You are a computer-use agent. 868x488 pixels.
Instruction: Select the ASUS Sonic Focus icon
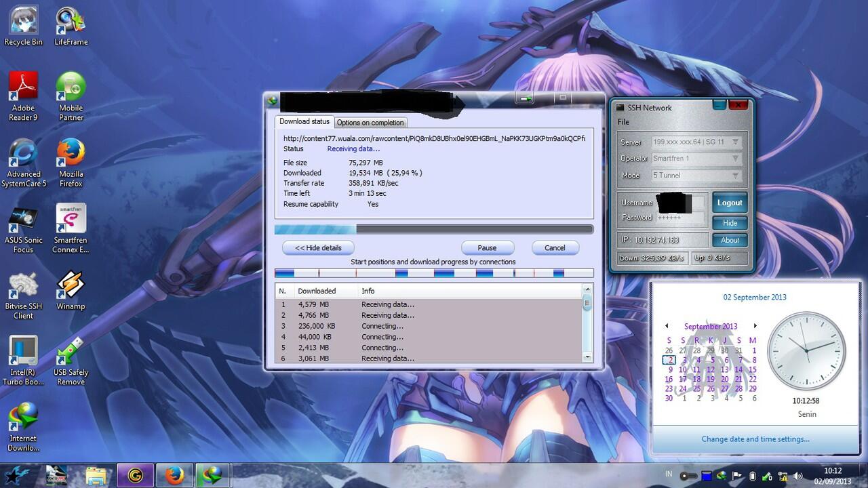(x=23, y=228)
